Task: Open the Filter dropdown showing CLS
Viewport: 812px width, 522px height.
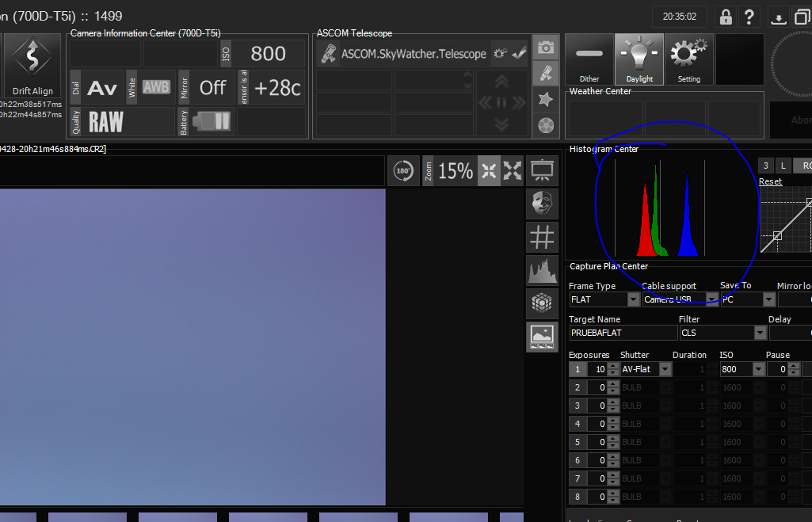Action: [723, 333]
